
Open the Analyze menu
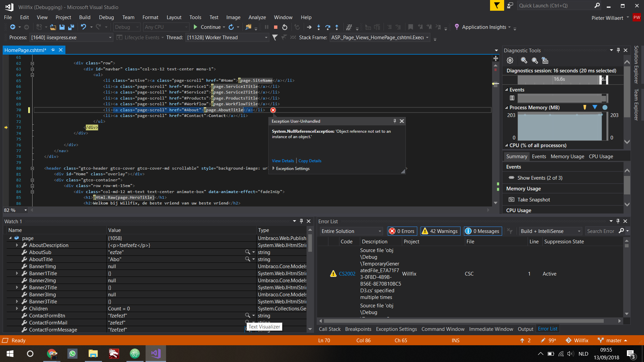(257, 17)
